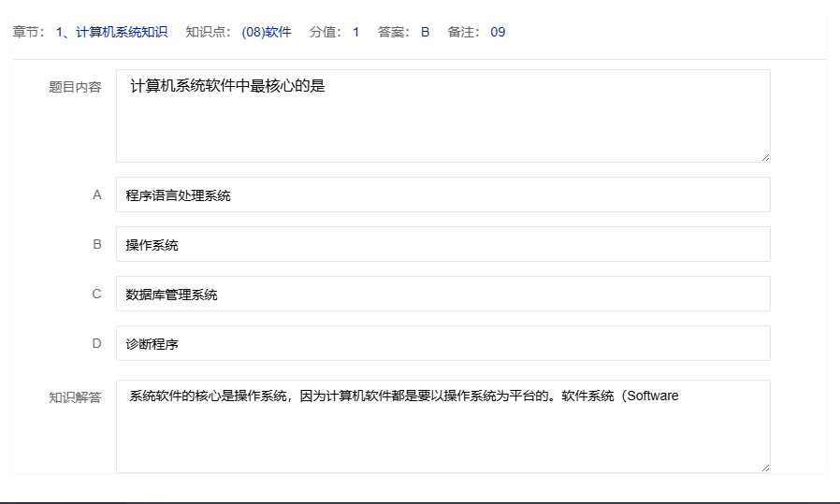The image size is (840, 504).
Task: Click the 答案 label in header
Action: [393, 33]
